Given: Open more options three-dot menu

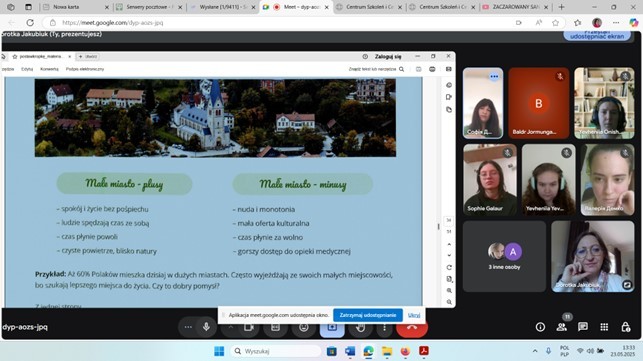Looking at the screenshot, I should pos(384,327).
